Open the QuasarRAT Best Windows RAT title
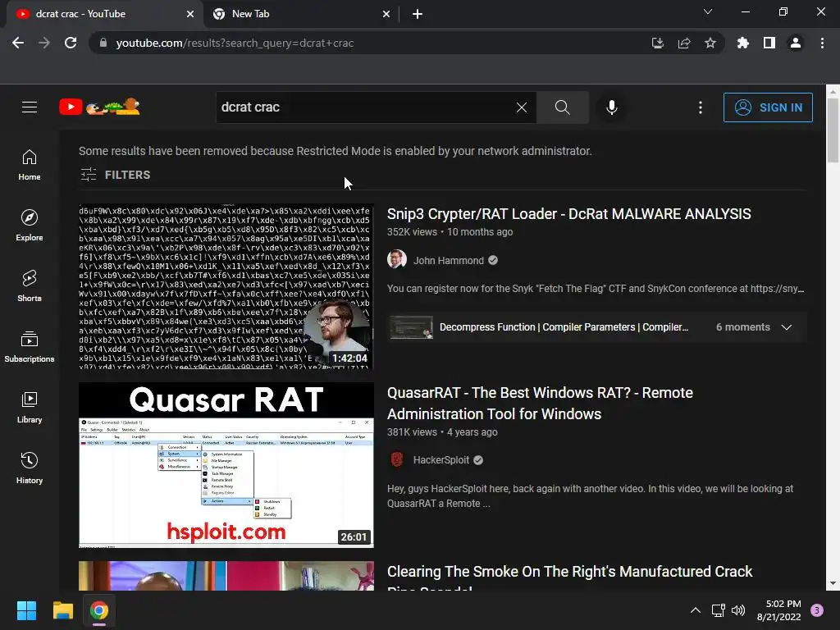 pyautogui.click(x=540, y=404)
